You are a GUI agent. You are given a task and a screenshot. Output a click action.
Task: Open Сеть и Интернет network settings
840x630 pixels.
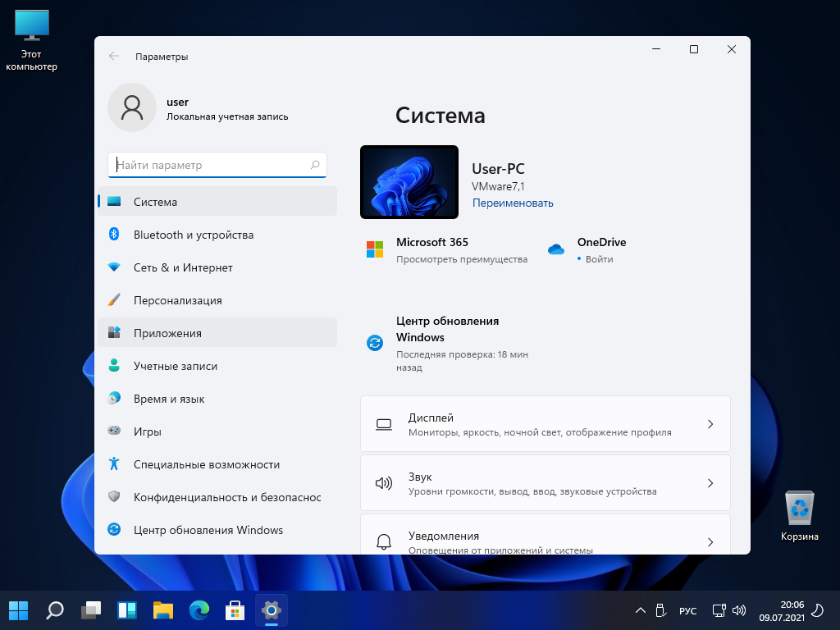183,267
